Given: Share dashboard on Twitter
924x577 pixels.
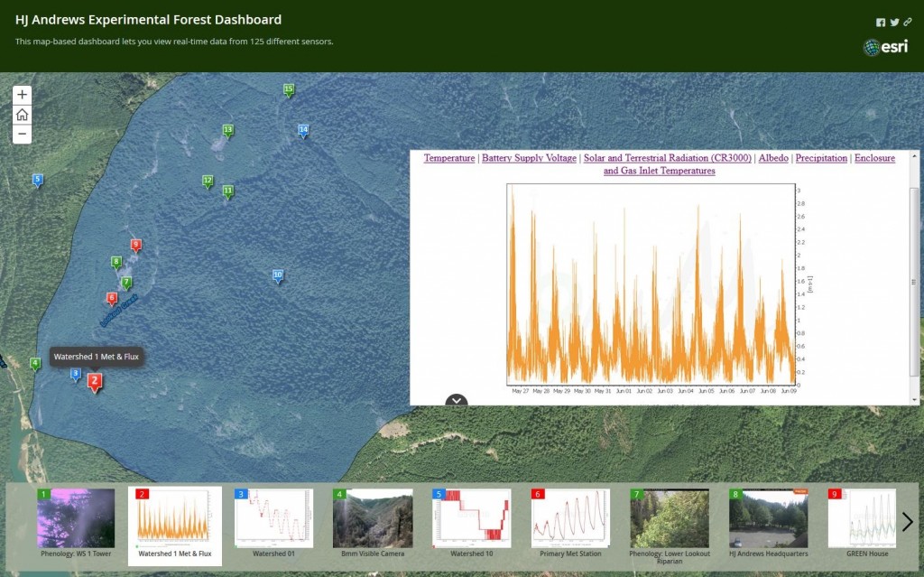Looking at the screenshot, I should coord(894,23).
